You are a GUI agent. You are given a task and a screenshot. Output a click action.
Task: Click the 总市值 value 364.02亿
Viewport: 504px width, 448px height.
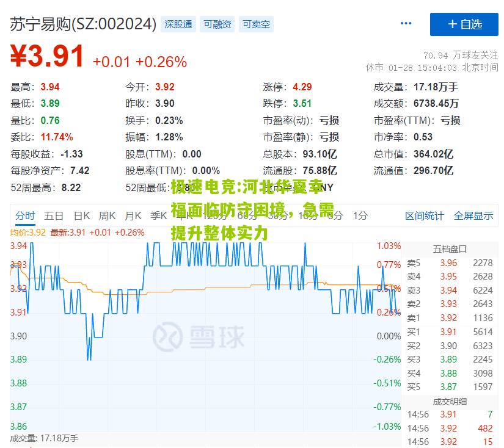[x=433, y=154]
